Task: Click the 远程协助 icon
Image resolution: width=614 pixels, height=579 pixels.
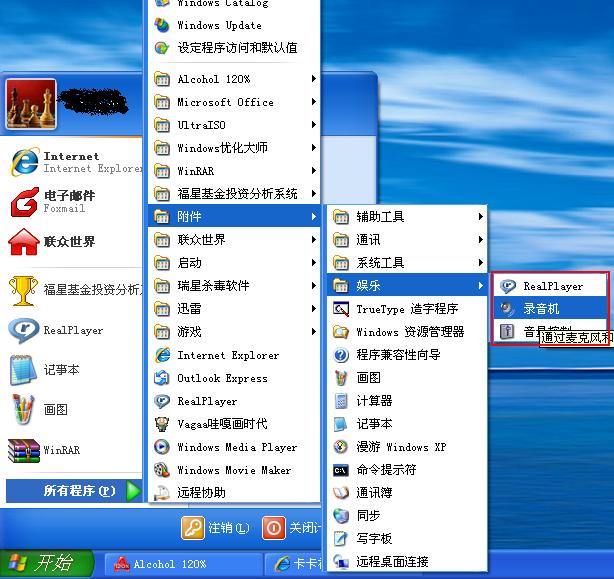Action: [x=161, y=493]
